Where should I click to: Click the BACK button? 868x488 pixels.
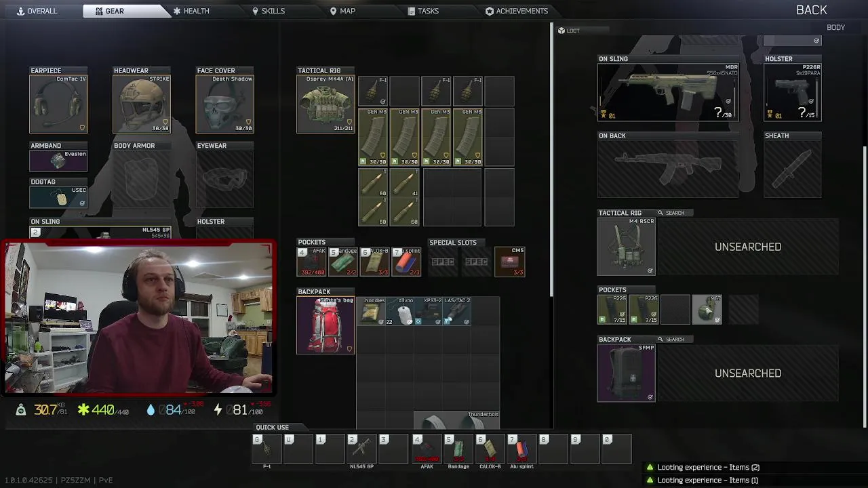[812, 10]
